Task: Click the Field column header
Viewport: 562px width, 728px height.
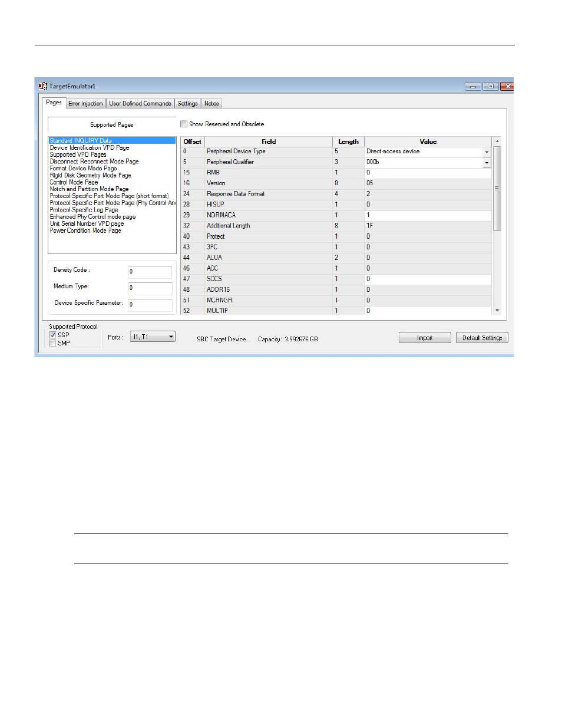Action: click(269, 142)
